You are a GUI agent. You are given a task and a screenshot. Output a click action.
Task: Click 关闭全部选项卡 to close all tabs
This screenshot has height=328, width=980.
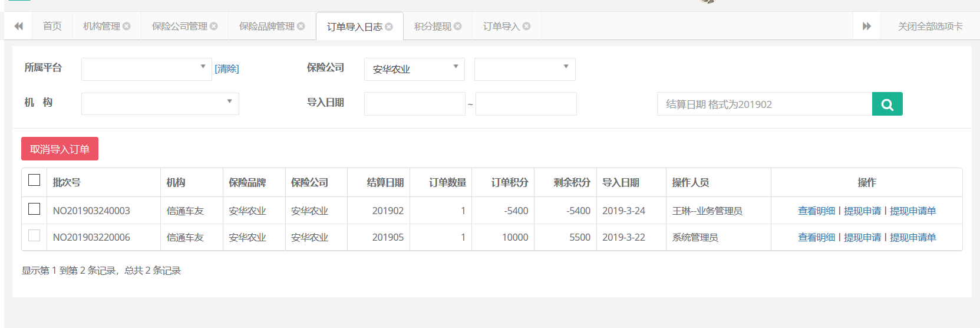tap(930, 26)
